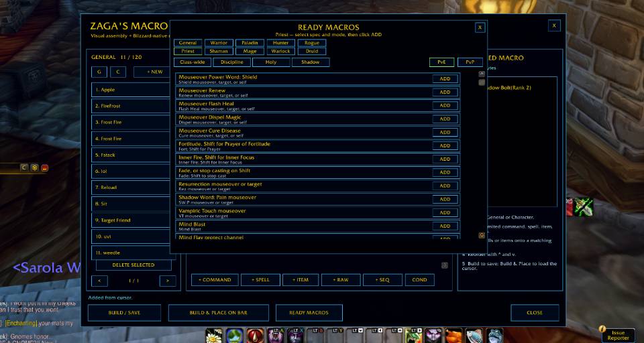This screenshot has height=343, width=644.
Task: Add the Fortitude, Shift for Prayer macro
Action: [445, 145]
